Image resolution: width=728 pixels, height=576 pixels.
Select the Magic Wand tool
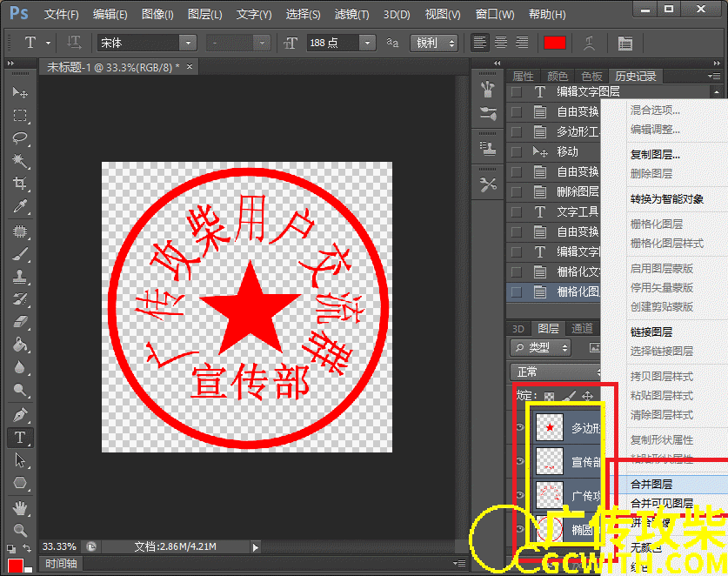pos(20,161)
